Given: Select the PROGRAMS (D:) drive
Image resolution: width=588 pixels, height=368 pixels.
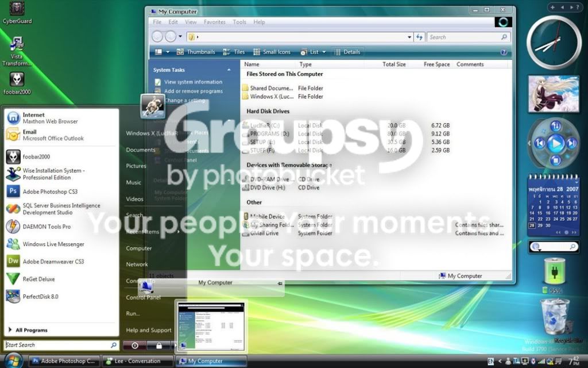Looking at the screenshot, I should click(265, 133).
